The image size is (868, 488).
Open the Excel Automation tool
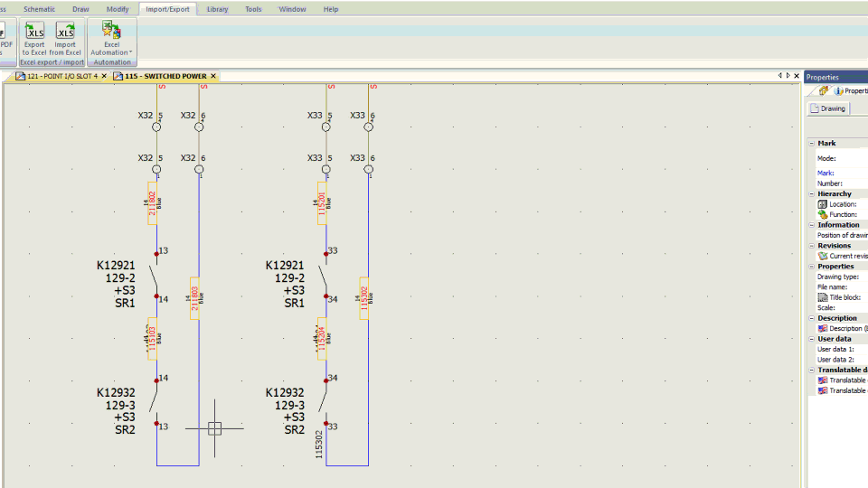(111, 38)
